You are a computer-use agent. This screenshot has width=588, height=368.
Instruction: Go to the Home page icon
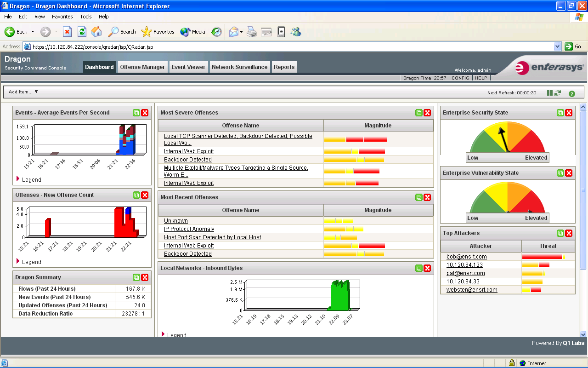coord(96,32)
